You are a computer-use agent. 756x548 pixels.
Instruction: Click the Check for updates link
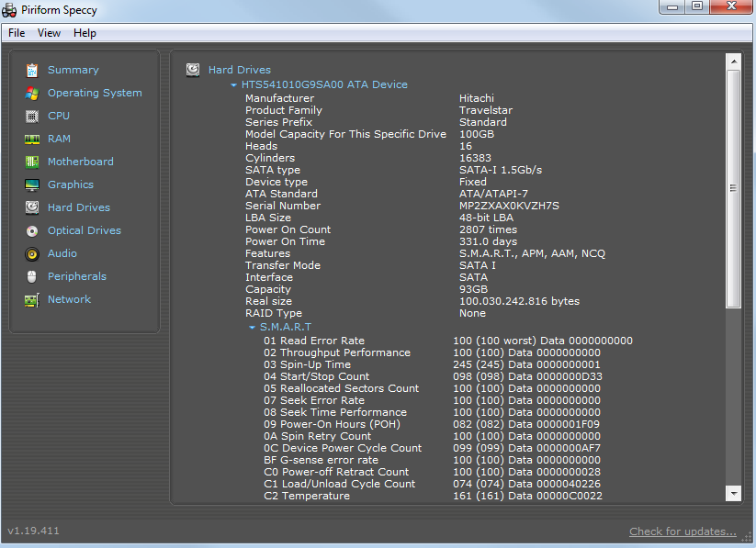683,531
